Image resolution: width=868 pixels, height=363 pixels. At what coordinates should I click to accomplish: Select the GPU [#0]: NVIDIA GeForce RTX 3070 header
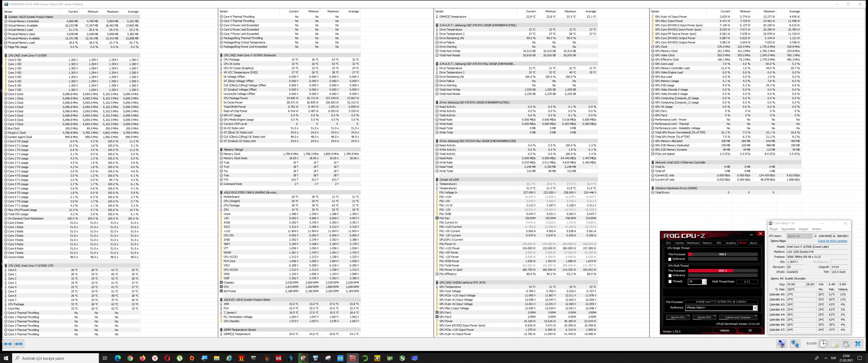coord(516,283)
